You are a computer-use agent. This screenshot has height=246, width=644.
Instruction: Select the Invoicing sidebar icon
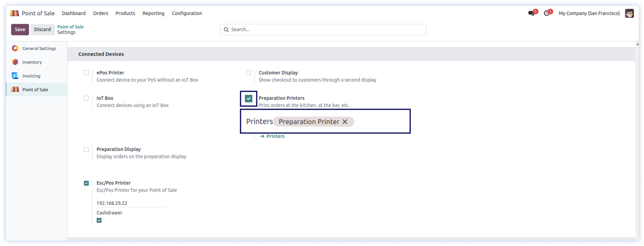pyautogui.click(x=15, y=76)
